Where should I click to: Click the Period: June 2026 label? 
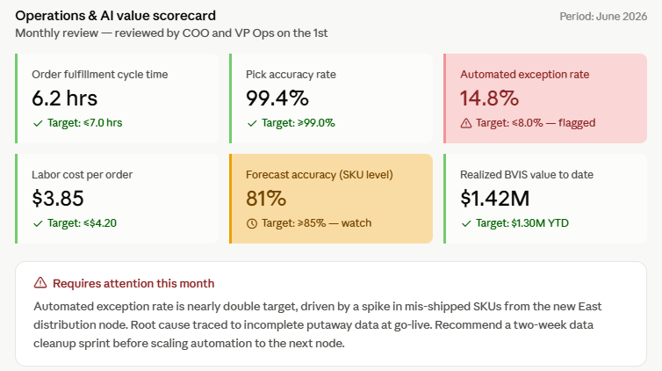(603, 16)
